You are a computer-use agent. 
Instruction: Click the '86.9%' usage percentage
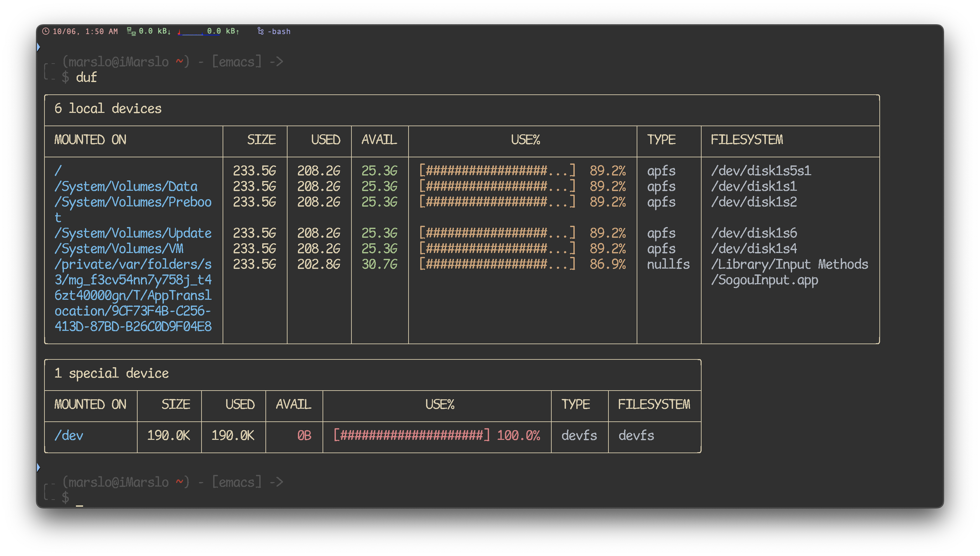pyautogui.click(x=607, y=264)
